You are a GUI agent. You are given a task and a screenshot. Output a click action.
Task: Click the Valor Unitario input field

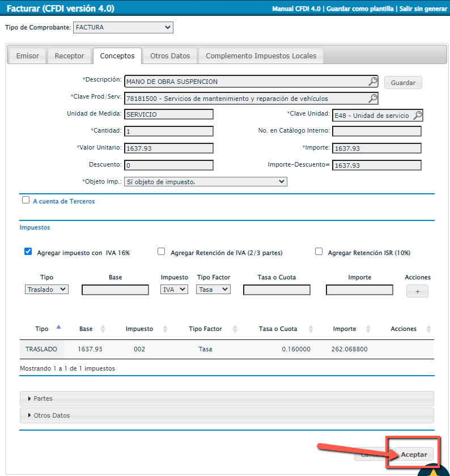coord(168,148)
